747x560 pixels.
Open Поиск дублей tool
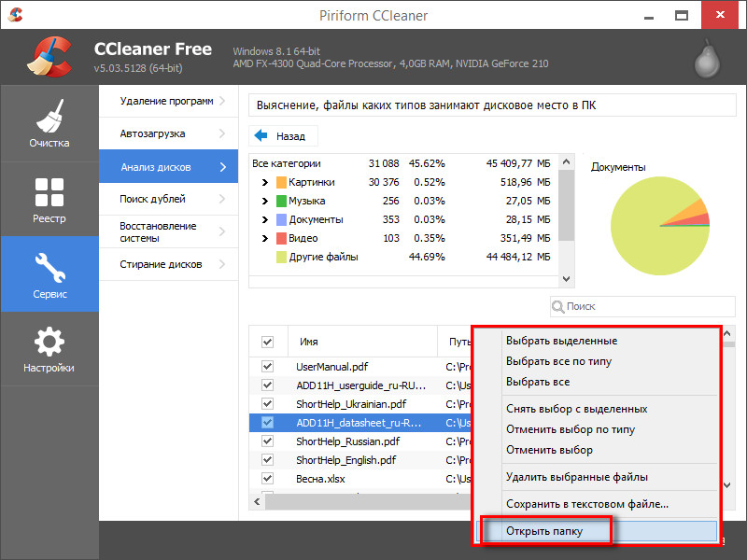[x=169, y=199]
